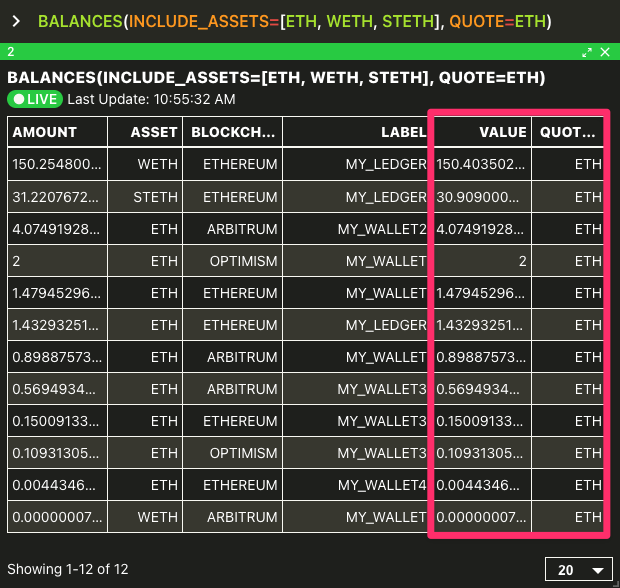620x588 pixels.
Task: Sort by the AMOUNT column header
Action: click(x=57, y=132)
